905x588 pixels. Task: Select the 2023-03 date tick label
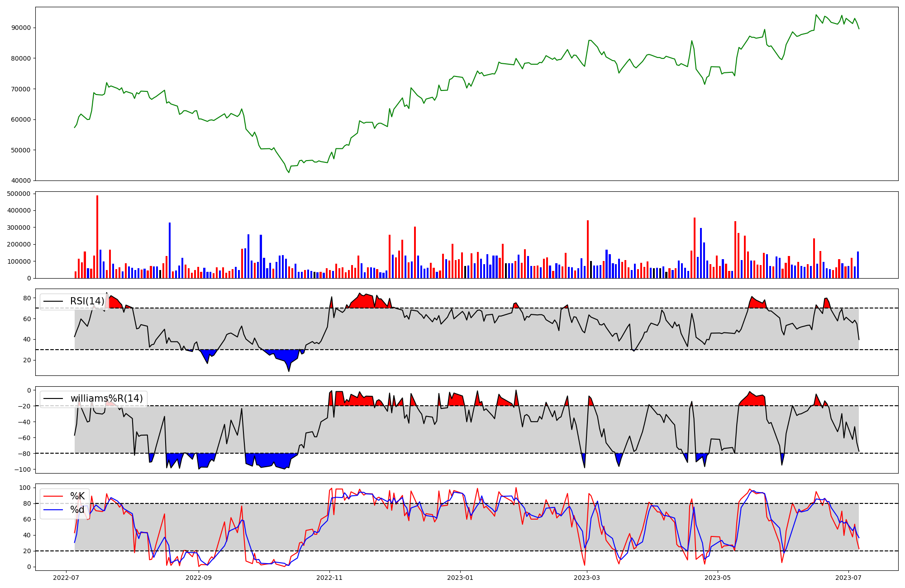pos(587,578)
